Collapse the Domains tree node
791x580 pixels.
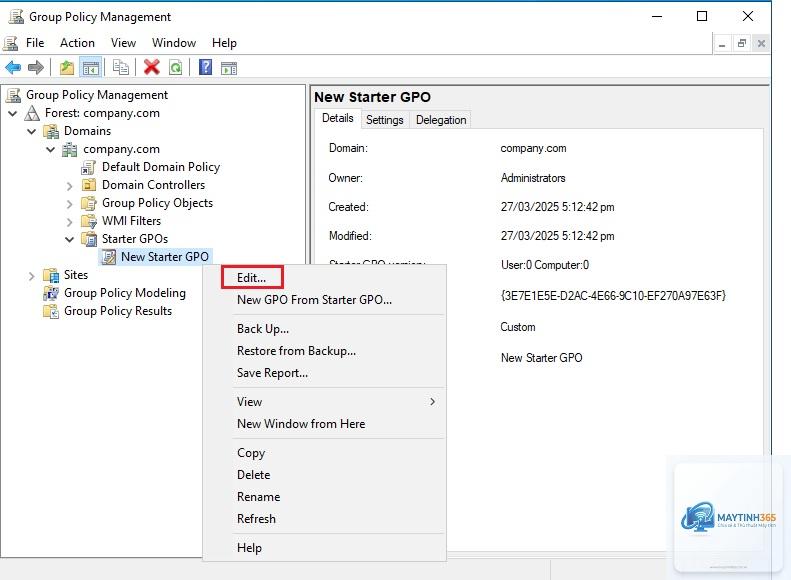coord(32,132)
